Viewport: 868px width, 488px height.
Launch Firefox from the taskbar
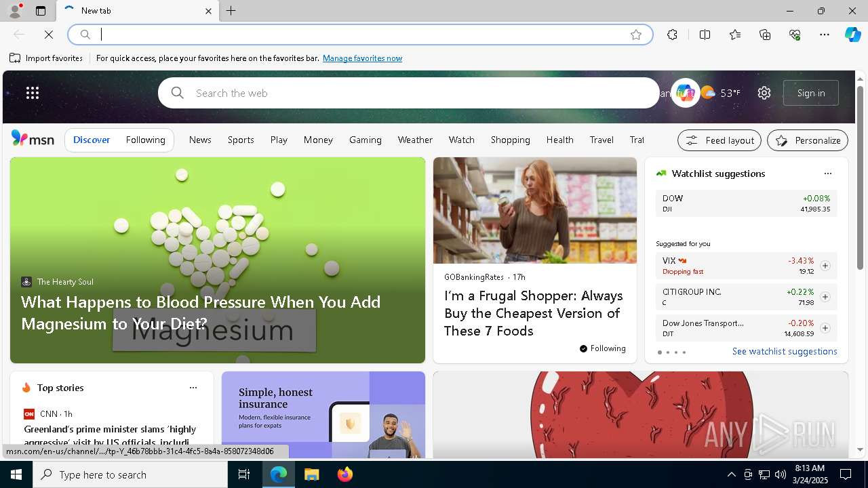tap(344, 474)
